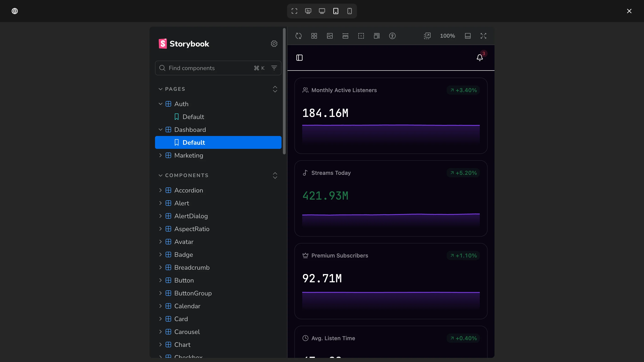This screenshot has width=644, height=362.
Task: Click the 92.71M subscribers value
Action: point(322,278)
